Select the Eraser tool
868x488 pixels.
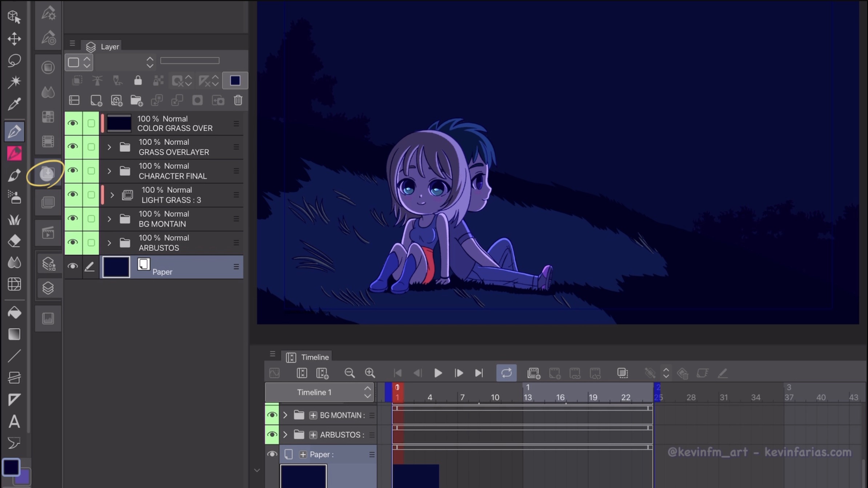point(14,241)
